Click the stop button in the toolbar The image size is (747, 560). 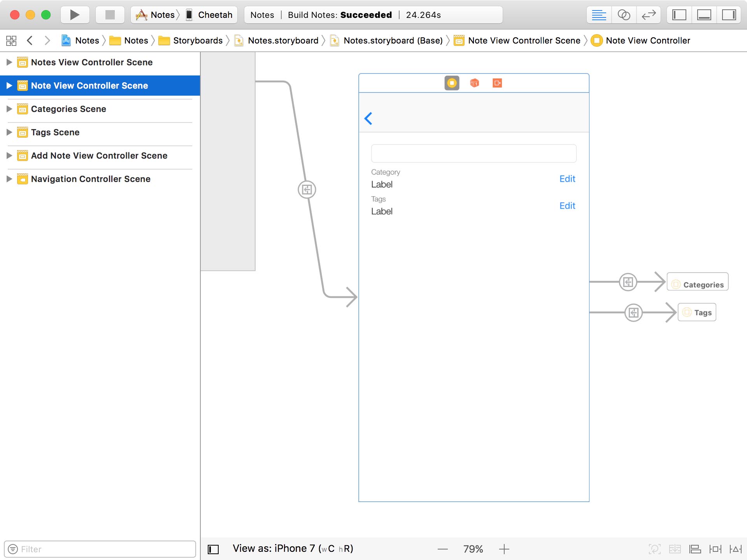click(x=110, y=15)
